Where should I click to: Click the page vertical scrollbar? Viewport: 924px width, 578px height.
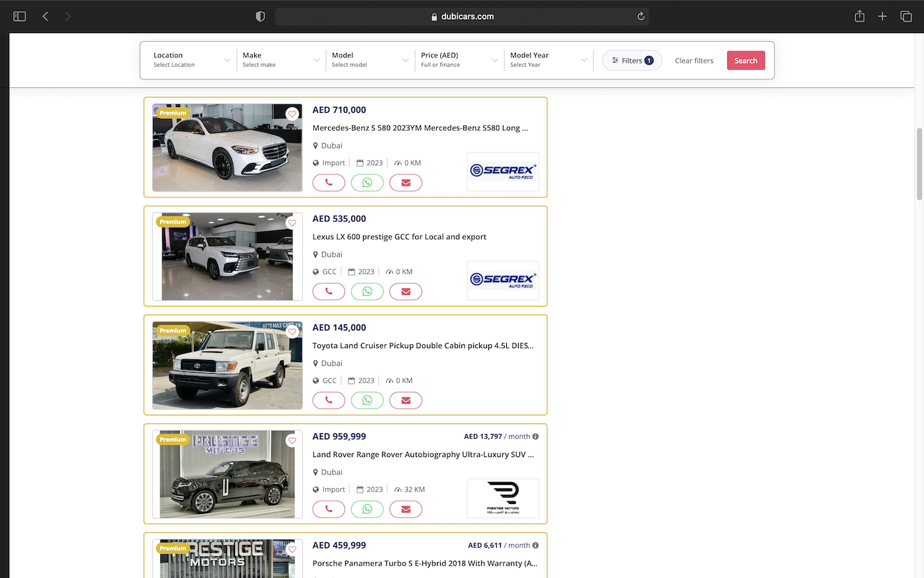pos(919,164)
